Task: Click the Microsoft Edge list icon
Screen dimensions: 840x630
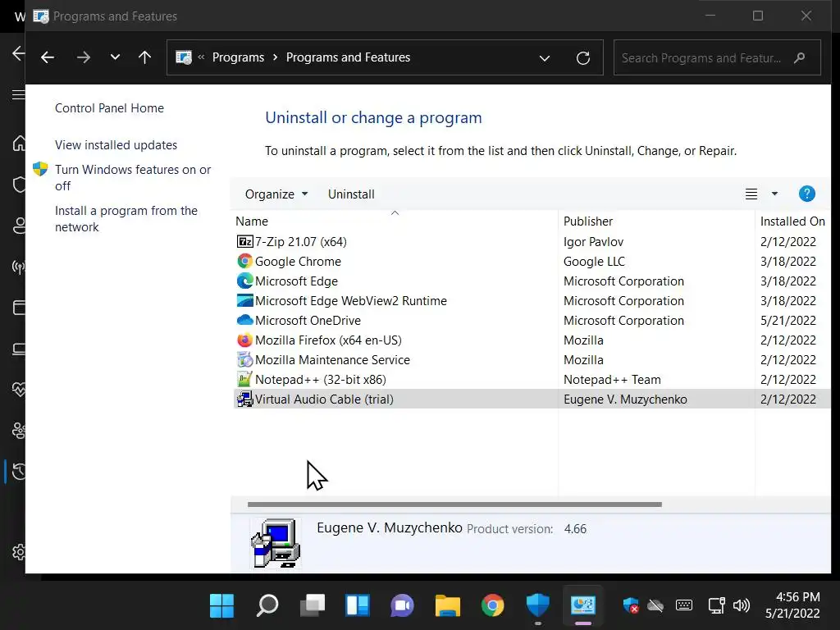Action: (x=244, y=281)
